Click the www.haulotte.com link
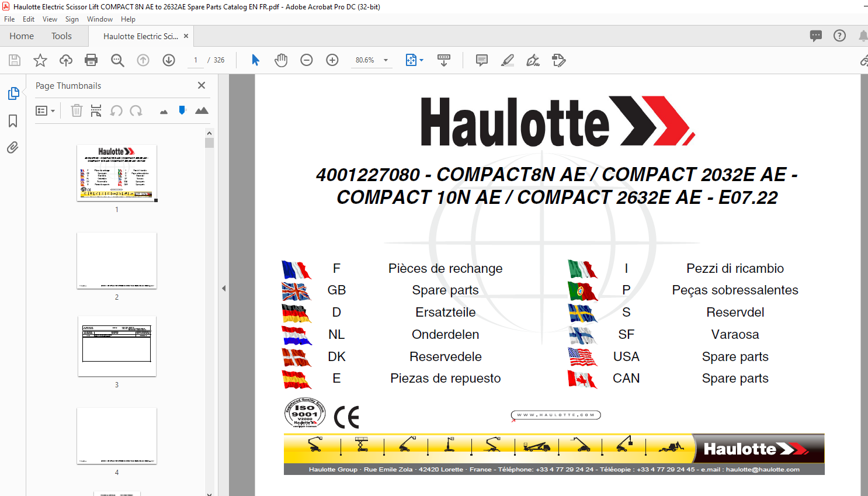The height and width of the screenshot is (496, 868). pyautogui.click(x=555, y=415)
